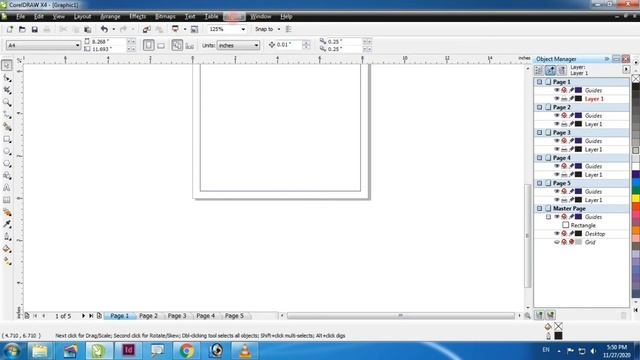Save the document with the toolbar icon
Viewport: 640px width, 360px height.
point(34,29)
